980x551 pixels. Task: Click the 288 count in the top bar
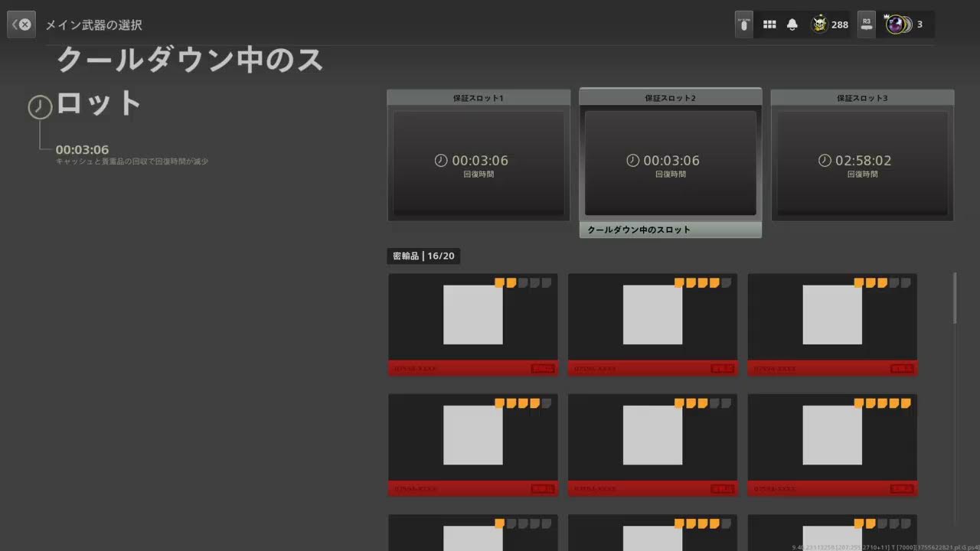tap(840, 24)
